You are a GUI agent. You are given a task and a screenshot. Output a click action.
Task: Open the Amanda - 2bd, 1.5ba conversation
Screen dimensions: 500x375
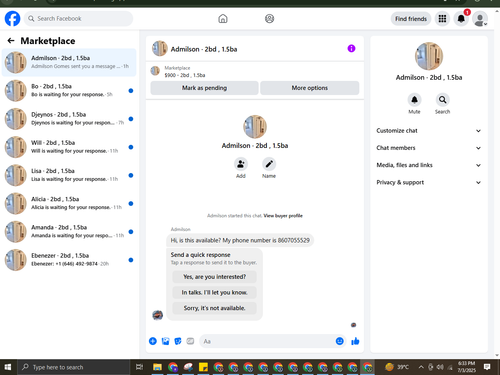pos(69,231)
